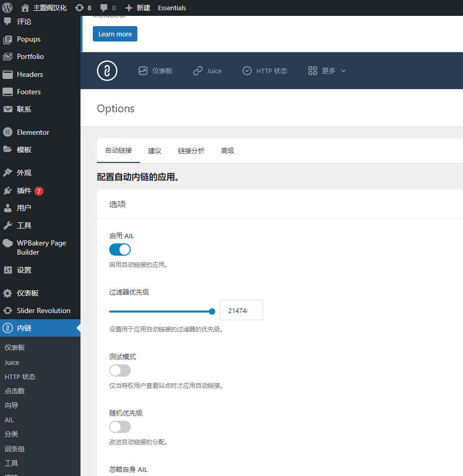Click the 仪表板 chart icon in plugin header
Image resolution: width=463 pixels, height=476 pixels.
tap(143, 71)
